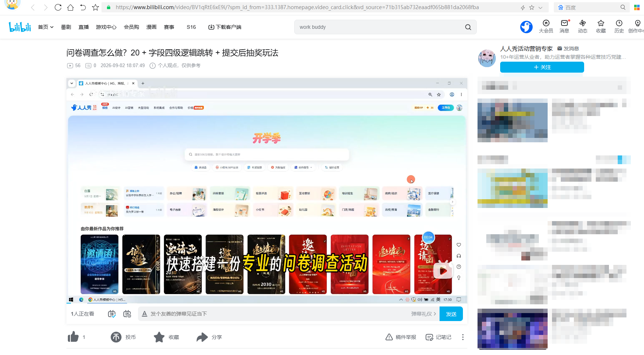The height and width of the screenshot is (355, 644).
Task: View 历史 watch history
Action: pyautogui.click(x=619, y=27)
